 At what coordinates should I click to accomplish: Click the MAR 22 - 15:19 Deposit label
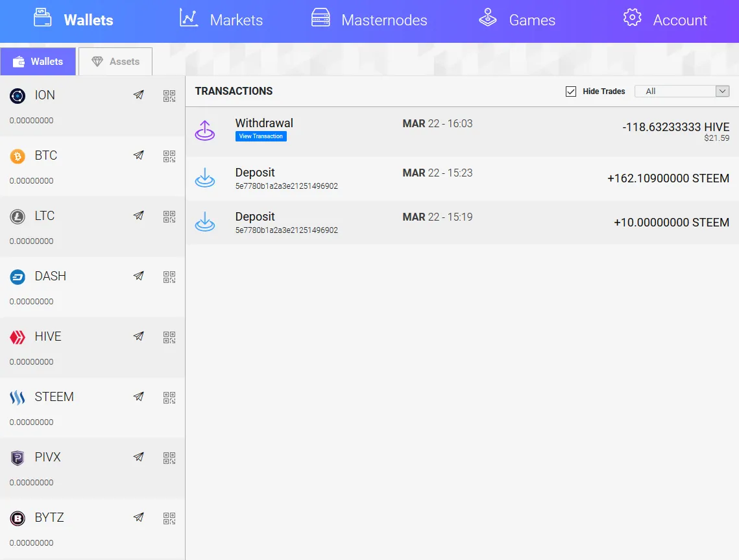255,216
